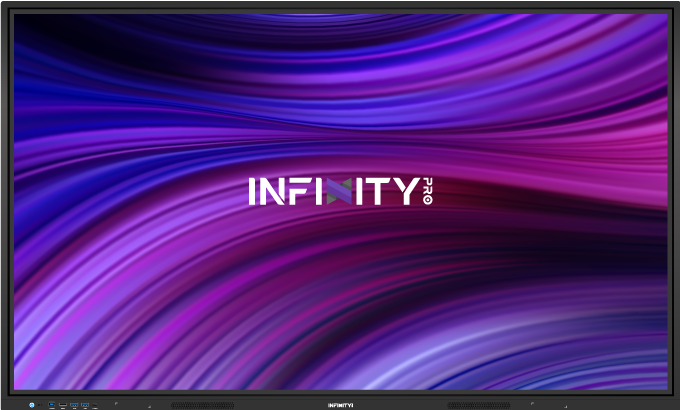The height and width of the screenshot is (410, 680).
Task: Click the last front port in the row
Action: point(95,405)
